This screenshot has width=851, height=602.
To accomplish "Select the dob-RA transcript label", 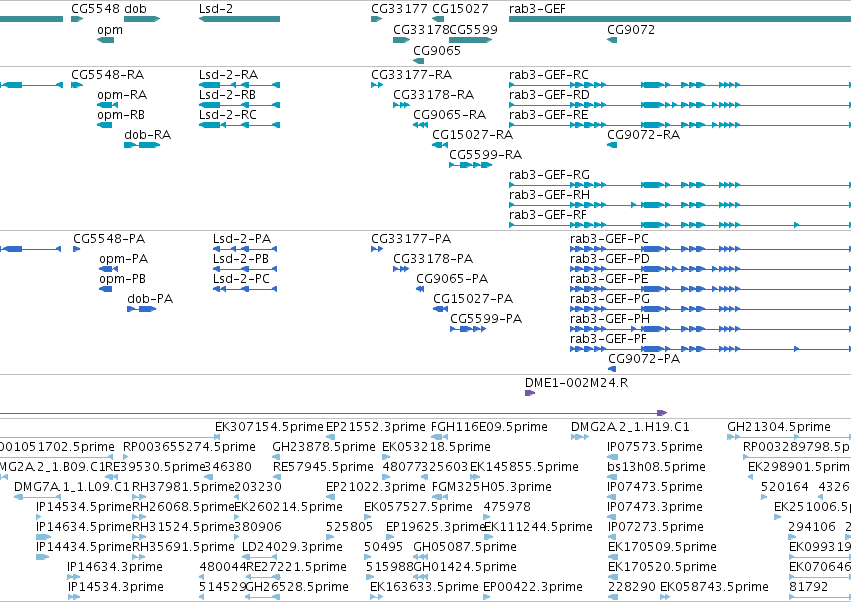I will [147, 135].
